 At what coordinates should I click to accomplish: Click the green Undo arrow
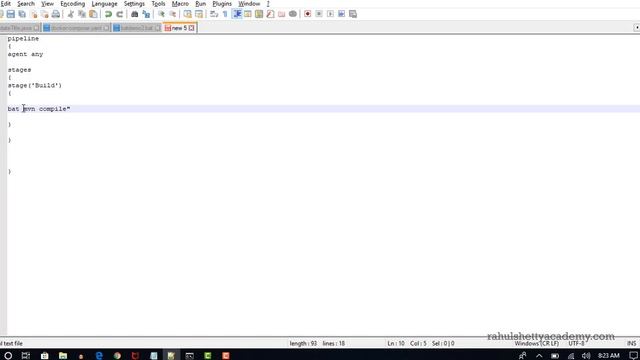coord(108,14)
